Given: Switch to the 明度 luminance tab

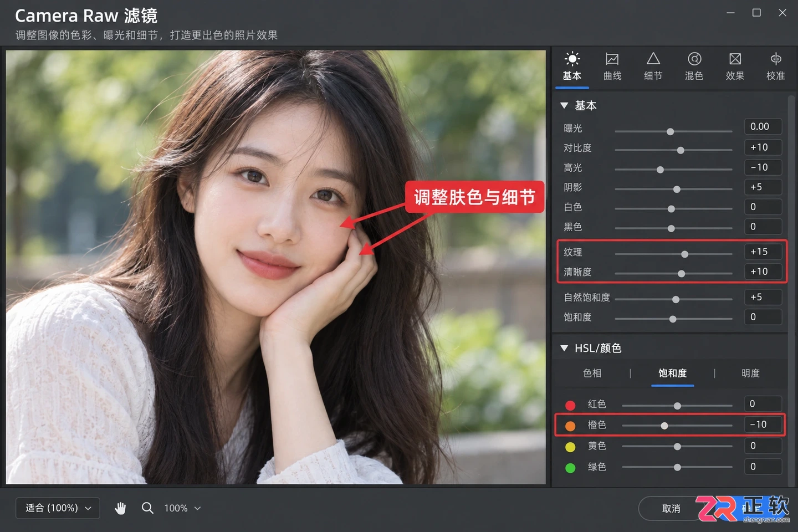Looking at the screenshot, I should point(750,373).
